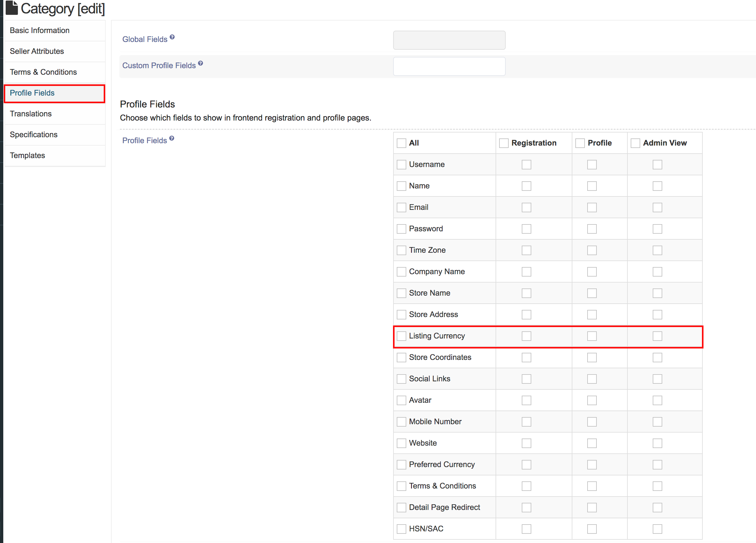The height and width of the screenshot is (543, 756).
Task: Enable Email in Profile column
Action: pos(592,207)
